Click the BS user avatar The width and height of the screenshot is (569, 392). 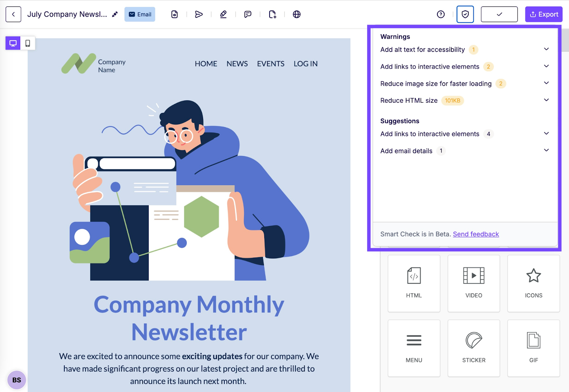coord(17,380)
